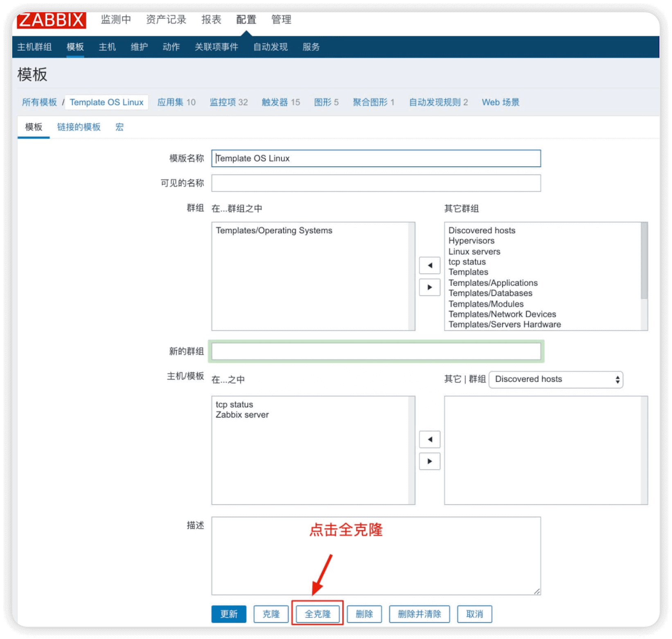Click the 所有模板 breadcrumb link

coord(39,102)
